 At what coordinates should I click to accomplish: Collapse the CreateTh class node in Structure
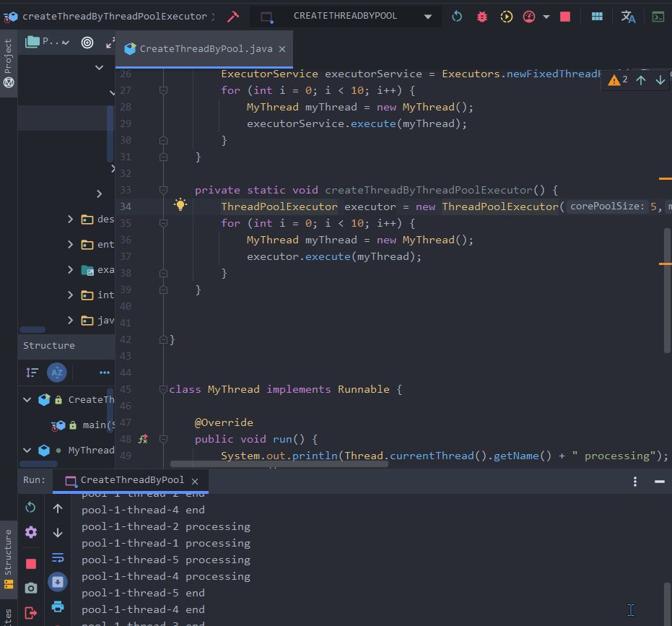(x=27, y=399)
